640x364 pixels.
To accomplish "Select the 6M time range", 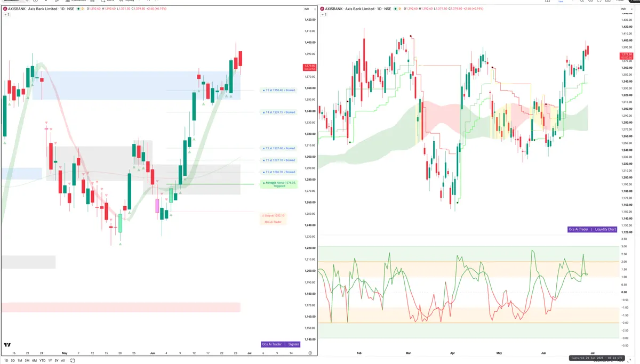I will [35, 361].
